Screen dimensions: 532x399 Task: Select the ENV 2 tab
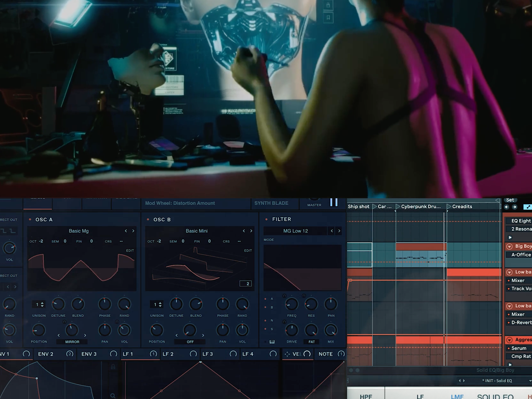[46, 354]
